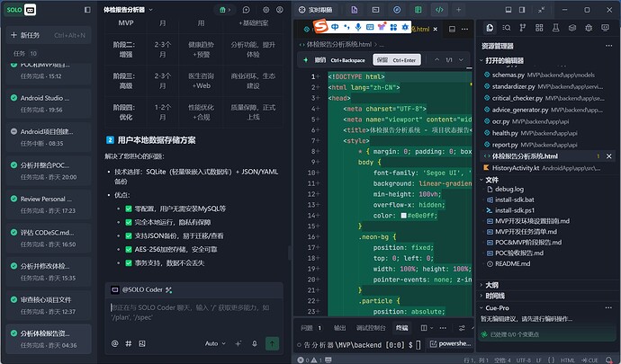
Task: Collapse the Cue-Pro section
Action: [x=494, y=307]
